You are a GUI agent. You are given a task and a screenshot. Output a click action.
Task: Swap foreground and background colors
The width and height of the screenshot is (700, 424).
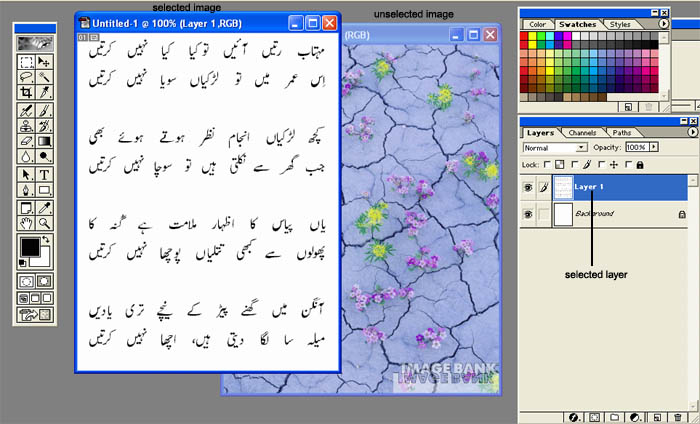[x=46, y=240]
